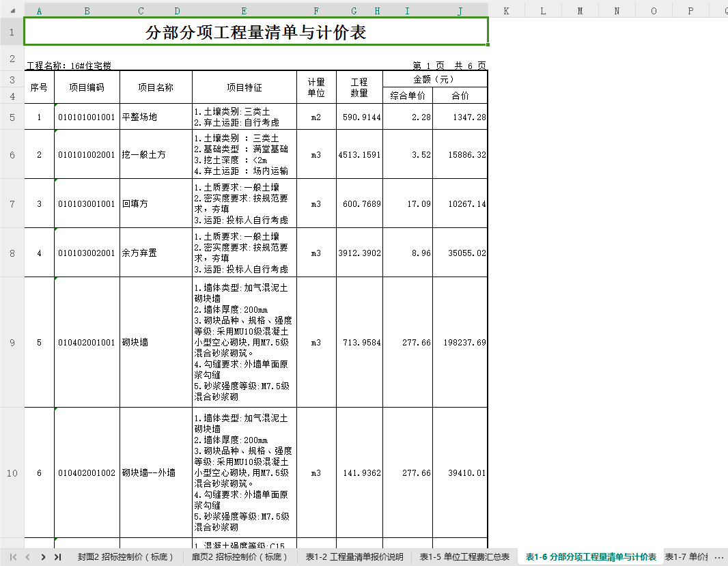
Task: Select row 9 header
Action: pyautogui.click(x=12, y=342)
